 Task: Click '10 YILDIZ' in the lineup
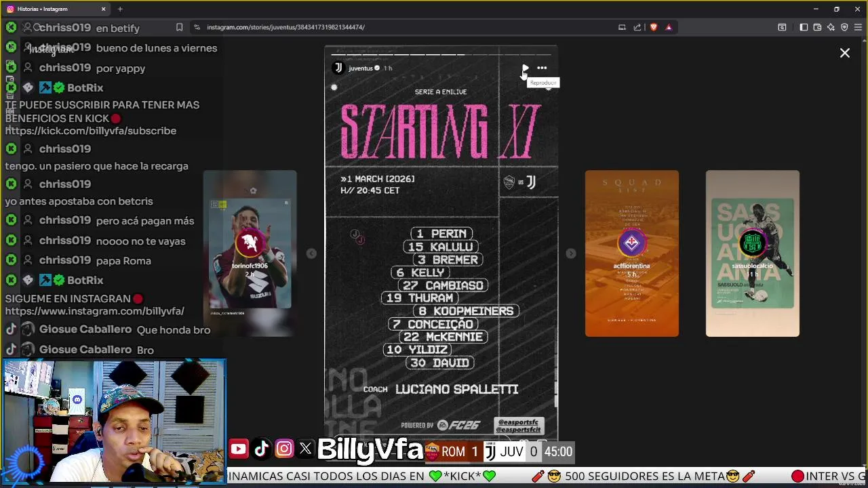click(417, 350)
